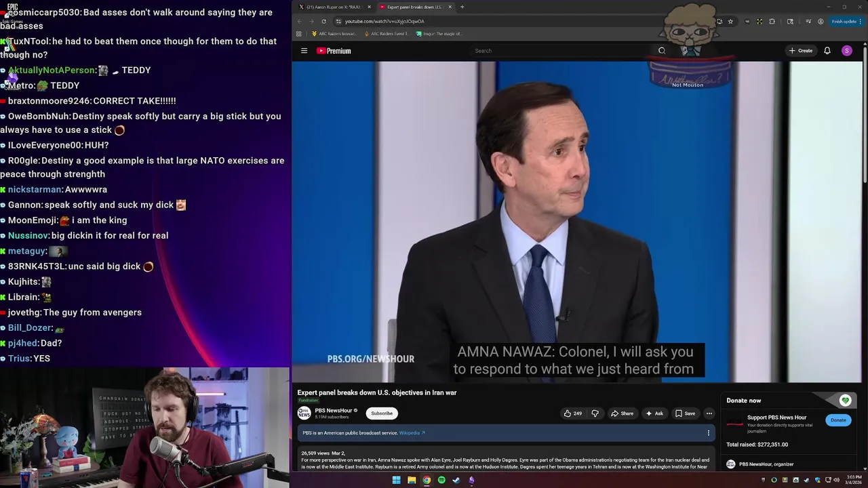Open Steam from the taskbar
The image size is (868, 488).
click(456, 480)
